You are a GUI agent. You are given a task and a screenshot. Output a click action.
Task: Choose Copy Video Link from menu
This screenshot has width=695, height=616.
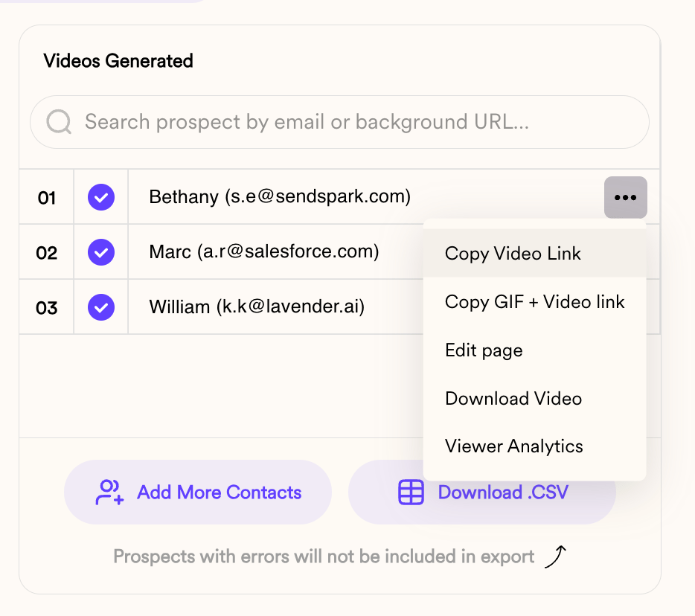[x=534, y=254]
